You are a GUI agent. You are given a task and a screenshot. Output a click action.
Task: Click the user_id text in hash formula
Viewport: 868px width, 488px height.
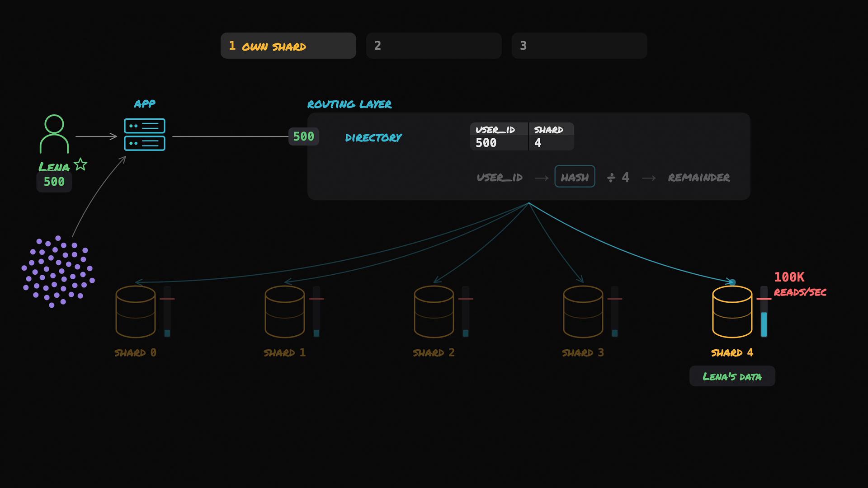(500, 178)
